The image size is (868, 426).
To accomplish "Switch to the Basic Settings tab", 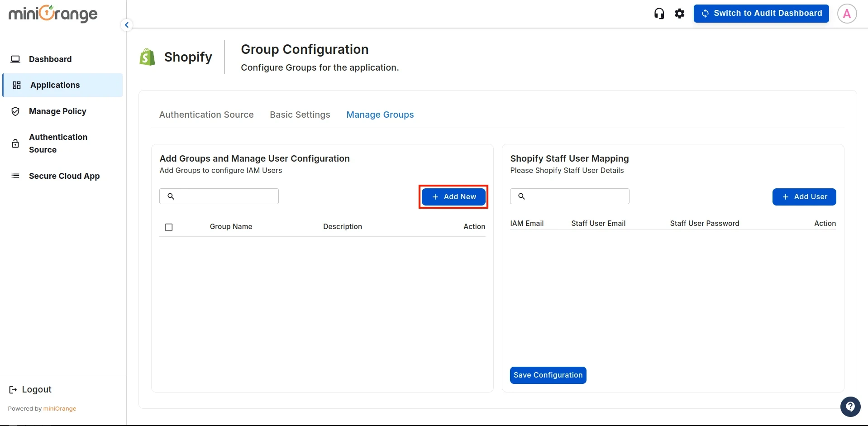I will pyautogui.click(x=300, y=115).
